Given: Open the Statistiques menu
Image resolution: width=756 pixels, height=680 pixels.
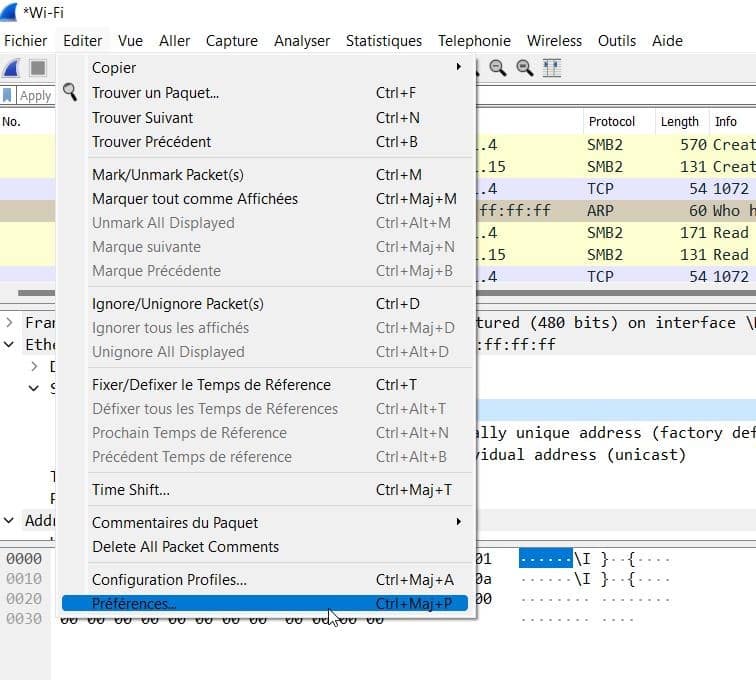Looking at the screenshot, I should (383, 41).
